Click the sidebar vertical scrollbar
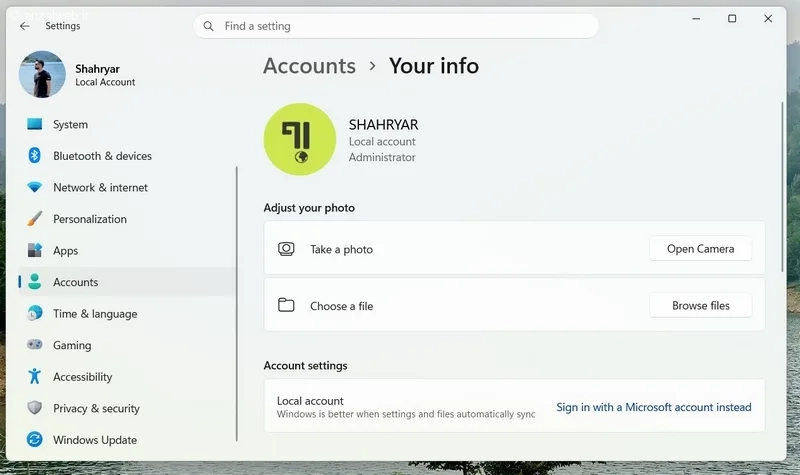The width and height of the screenshot is (800, 475). coord(237,304)
